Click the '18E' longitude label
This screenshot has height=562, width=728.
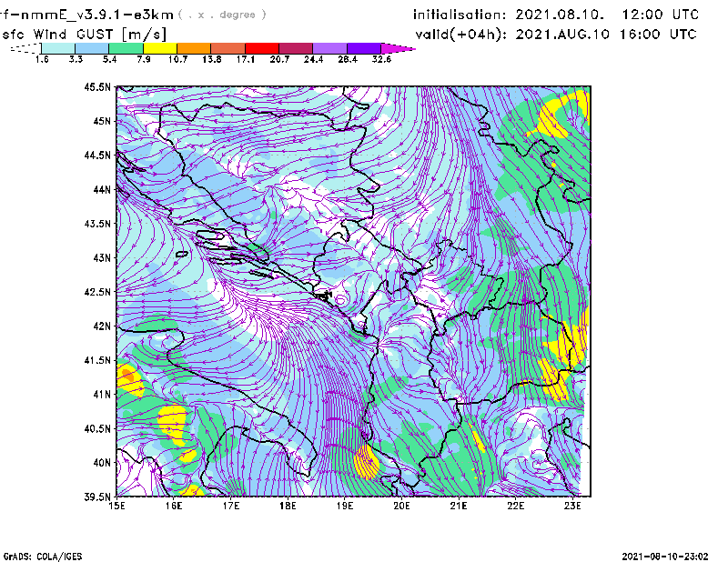288,506
